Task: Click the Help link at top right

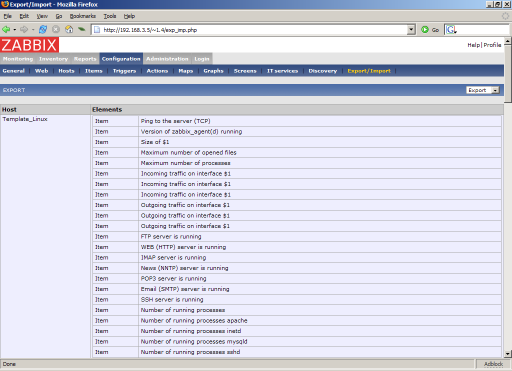Action: click(474, 45)
